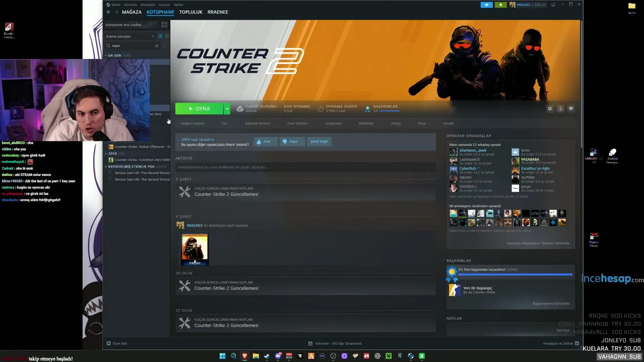644x362 pixels.
Task: Open the RRAENEE profile tab
Action: point(218,12)
